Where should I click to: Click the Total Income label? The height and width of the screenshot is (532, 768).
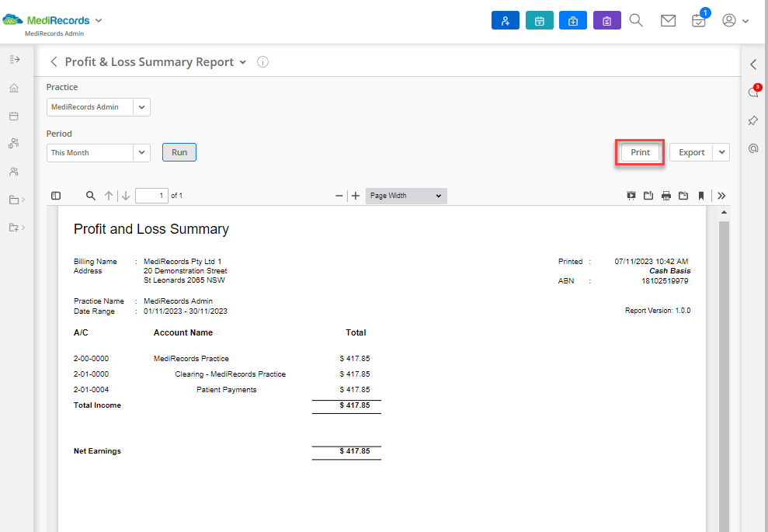click(x=97, y=405)
